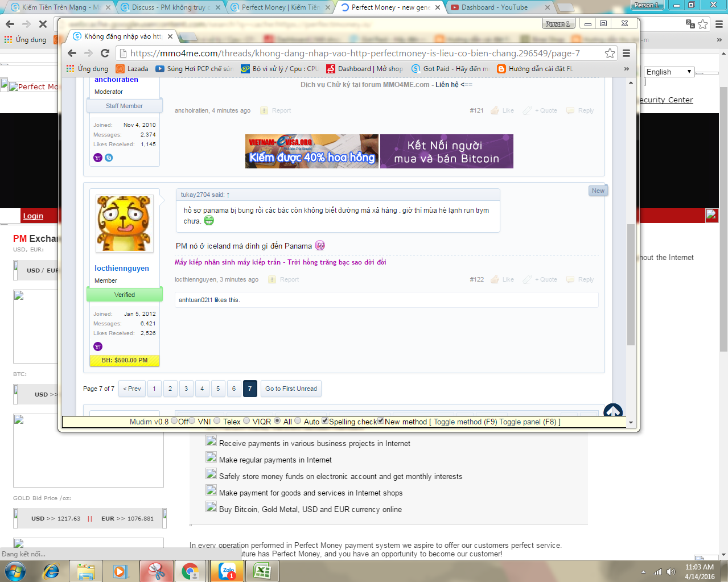Viewport: 728px width, 582px height.
Task: Quote post #121 by anchoiratien
Action: click(x=541, y=110)
